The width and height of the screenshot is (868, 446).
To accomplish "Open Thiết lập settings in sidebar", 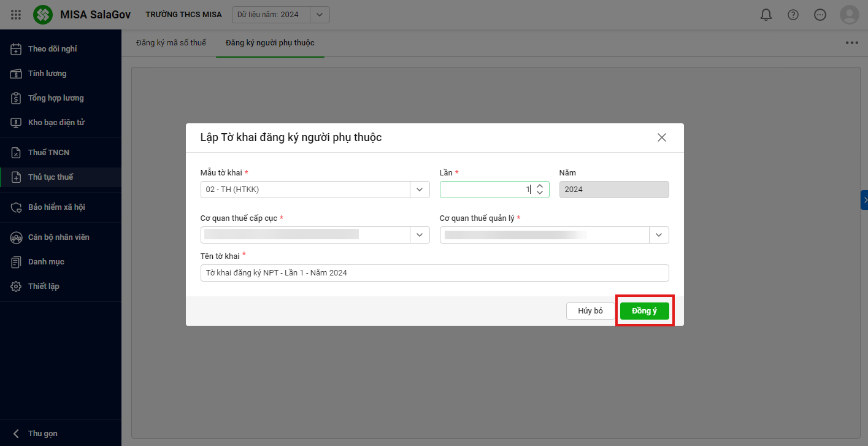I will pyautogui.click(x=44, y=286).
